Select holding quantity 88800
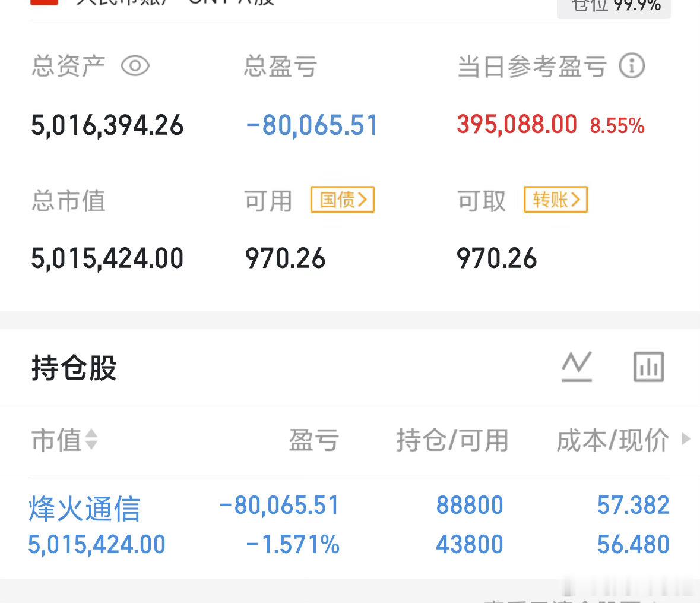This screenshot has height=603, width=700. pyautogui.click(x=470, y=505)
